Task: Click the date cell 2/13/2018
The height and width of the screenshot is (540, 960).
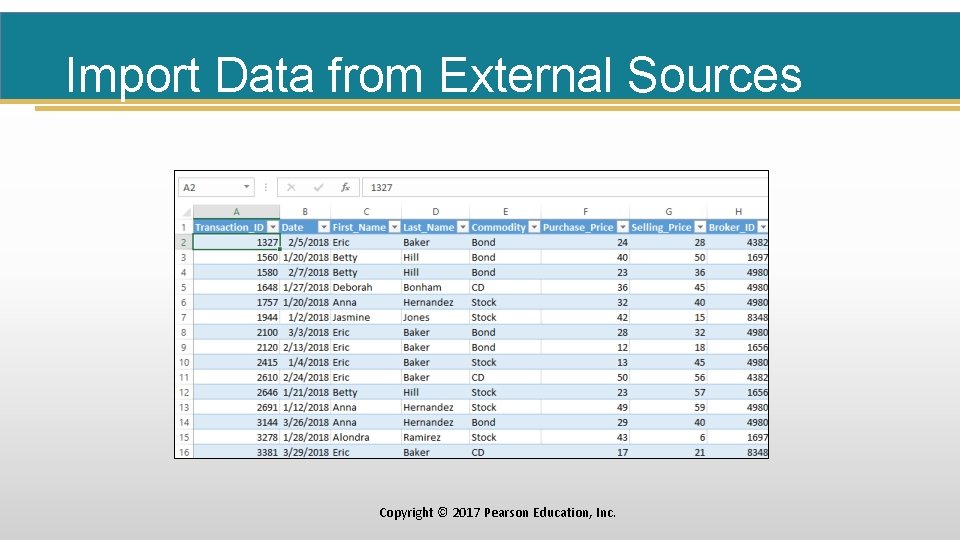Action: 305,347
